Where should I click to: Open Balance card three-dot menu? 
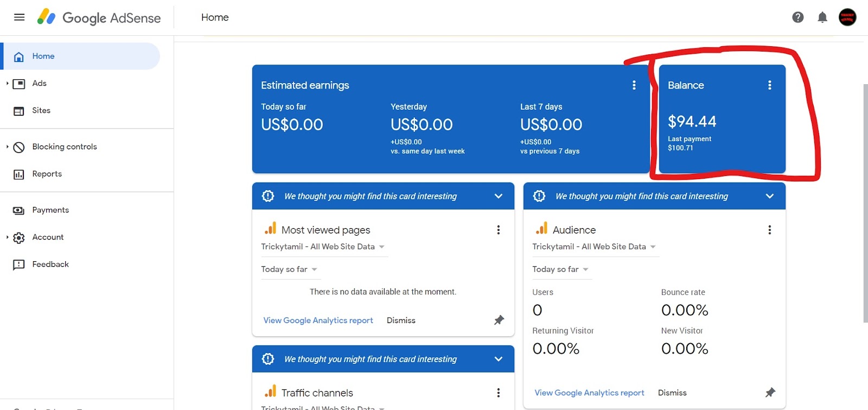pos(769,85)
